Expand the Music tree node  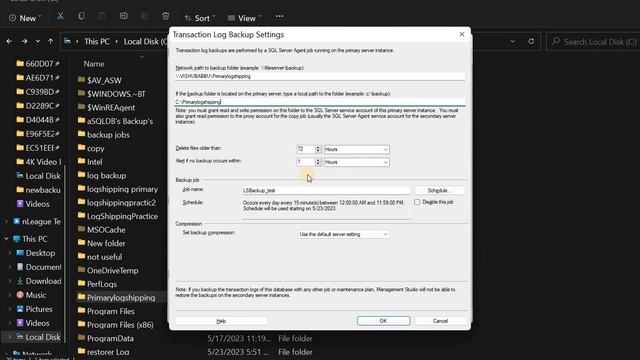10,295
